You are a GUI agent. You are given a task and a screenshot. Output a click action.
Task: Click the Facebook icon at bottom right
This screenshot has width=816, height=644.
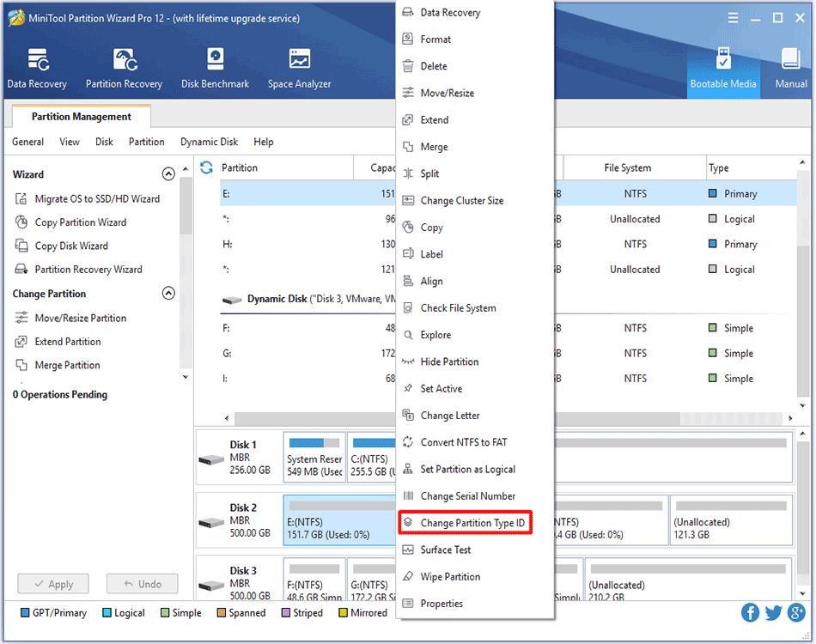750,612
